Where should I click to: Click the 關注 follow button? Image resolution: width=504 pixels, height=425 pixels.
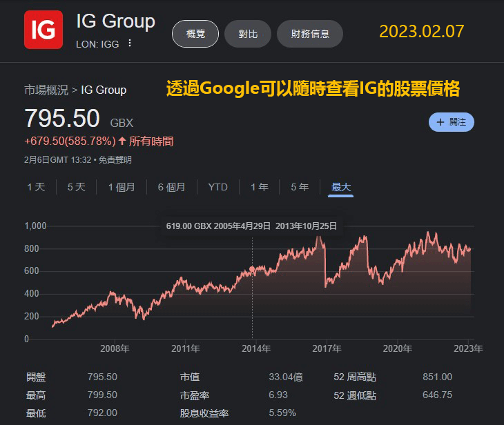pyautogui.click(x=451, y=122)
